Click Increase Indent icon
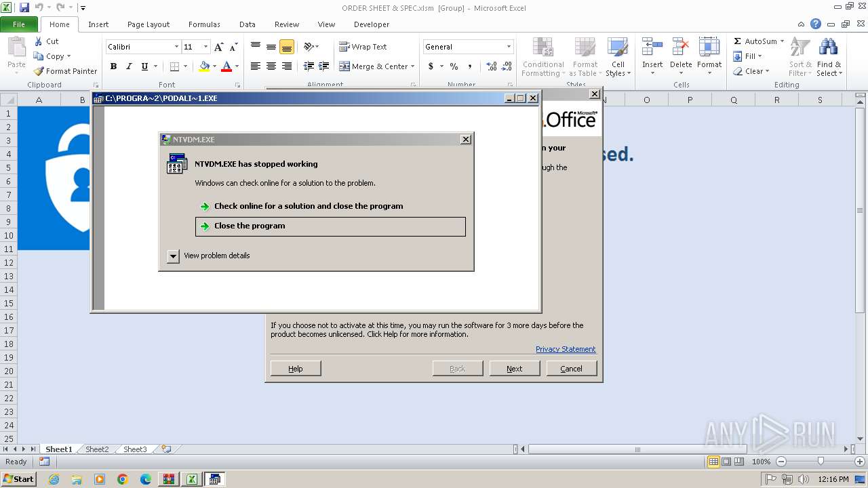 click(x=324, y=66)
